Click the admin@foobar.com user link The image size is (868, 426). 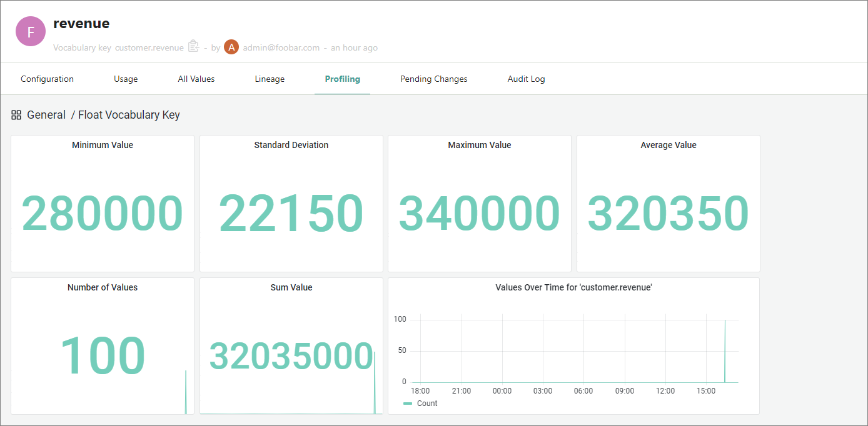tap(281, 47)
